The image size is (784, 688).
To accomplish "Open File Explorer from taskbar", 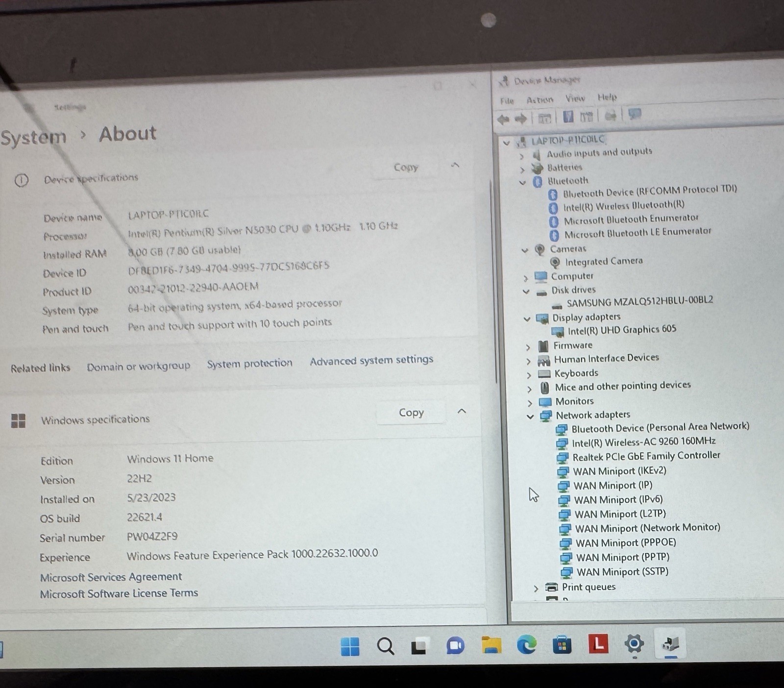I will pos(491,645).
